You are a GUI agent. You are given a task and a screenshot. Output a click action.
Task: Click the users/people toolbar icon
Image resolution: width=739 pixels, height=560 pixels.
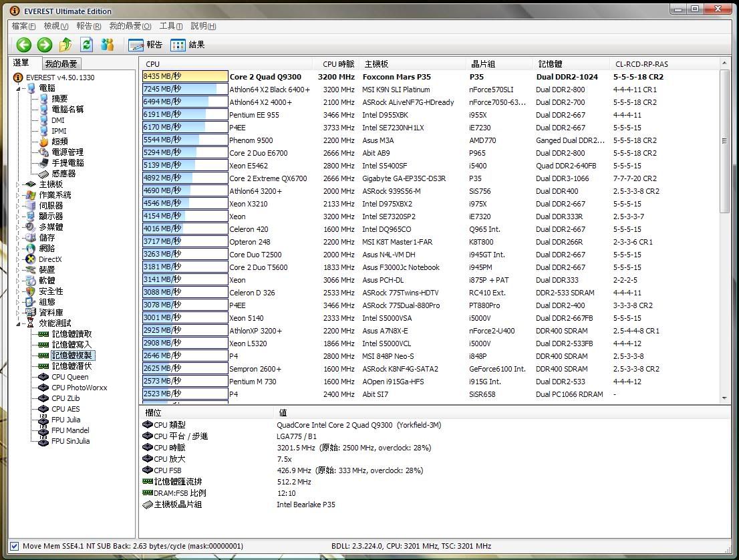[108, 45]
